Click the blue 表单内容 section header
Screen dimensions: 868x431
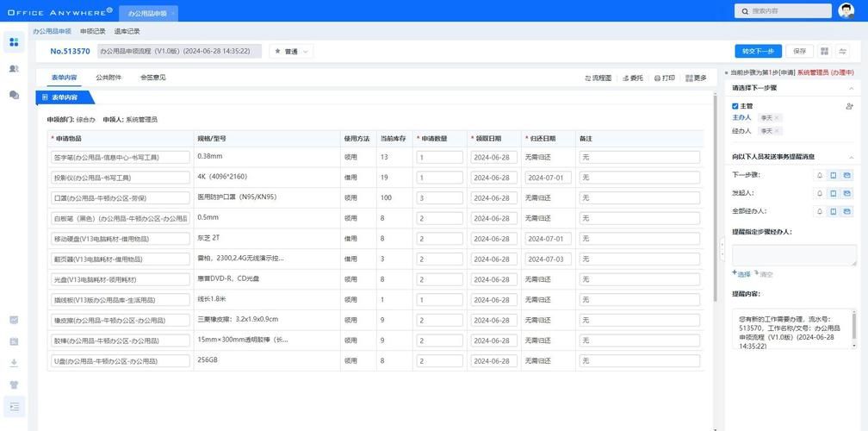click(65, 97)
